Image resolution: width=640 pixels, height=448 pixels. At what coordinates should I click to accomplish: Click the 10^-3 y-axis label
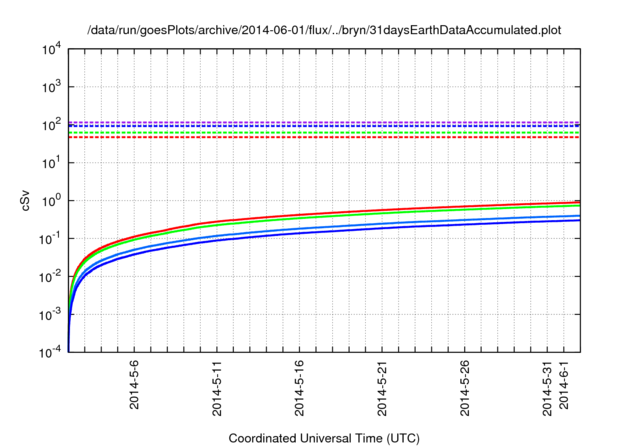(x=51, y=314)
